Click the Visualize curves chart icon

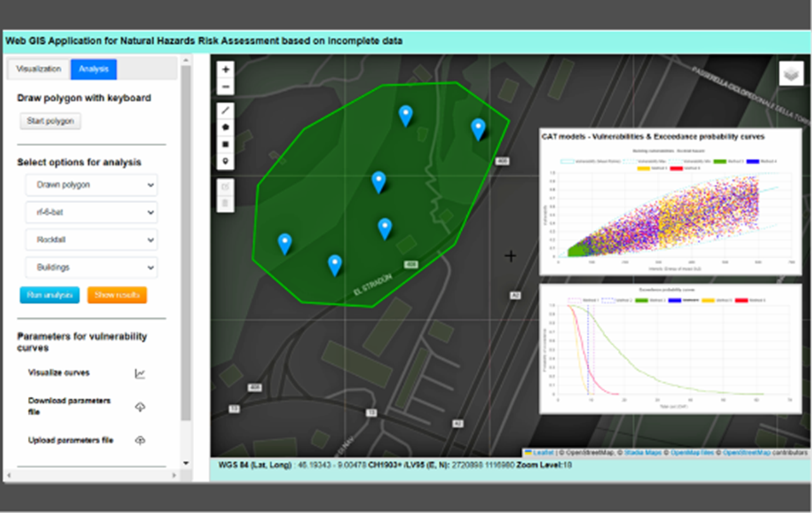[x=140, y=374]
